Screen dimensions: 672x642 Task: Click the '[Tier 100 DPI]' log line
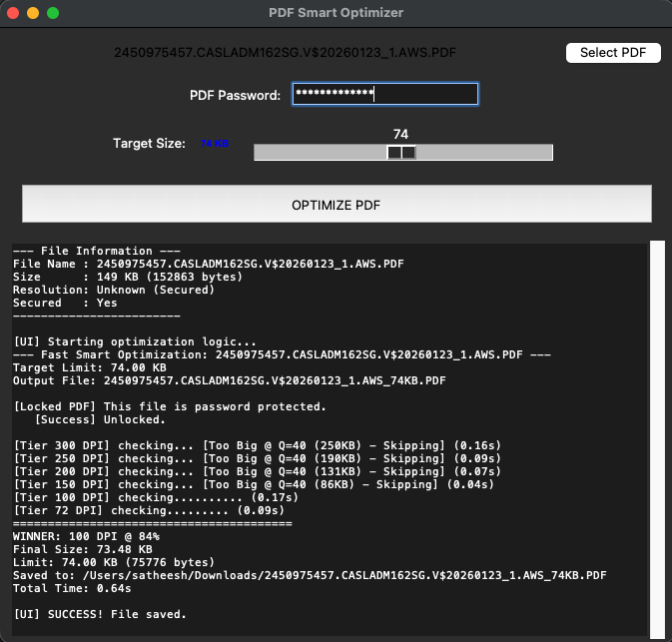pos(156,497)
